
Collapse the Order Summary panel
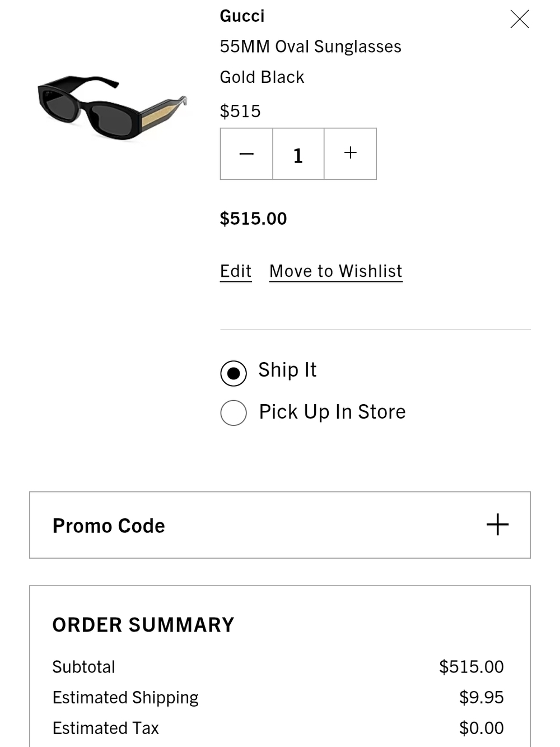click(142, 624)
